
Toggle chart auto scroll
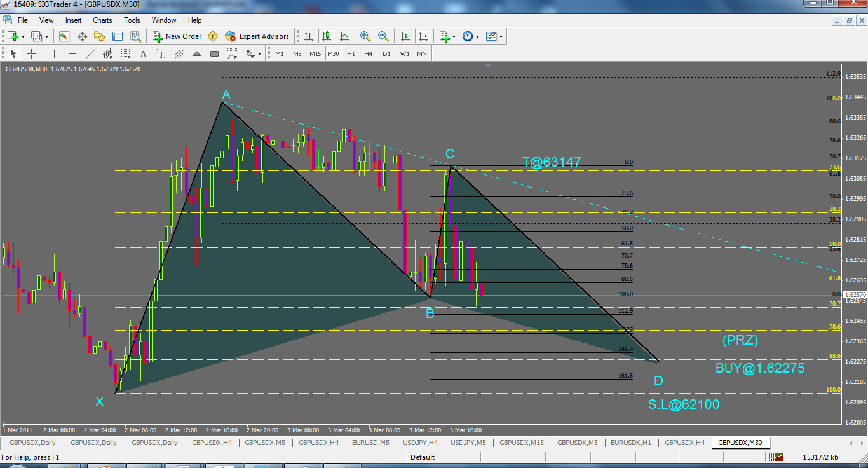pos(404,36)
